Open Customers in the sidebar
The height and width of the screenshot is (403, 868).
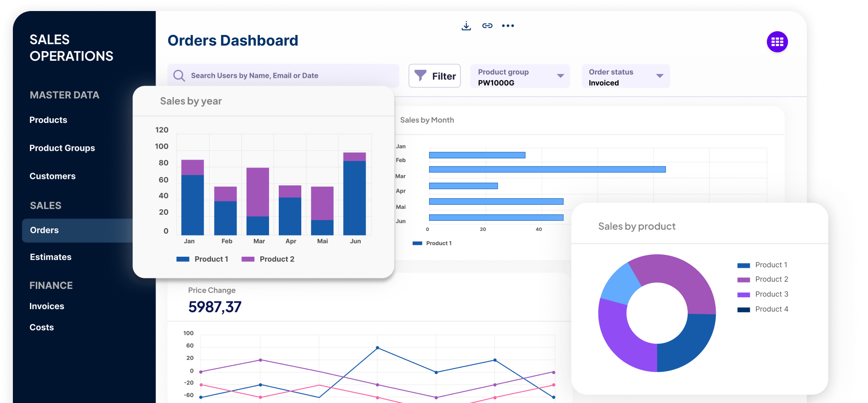tap(52, 176)
